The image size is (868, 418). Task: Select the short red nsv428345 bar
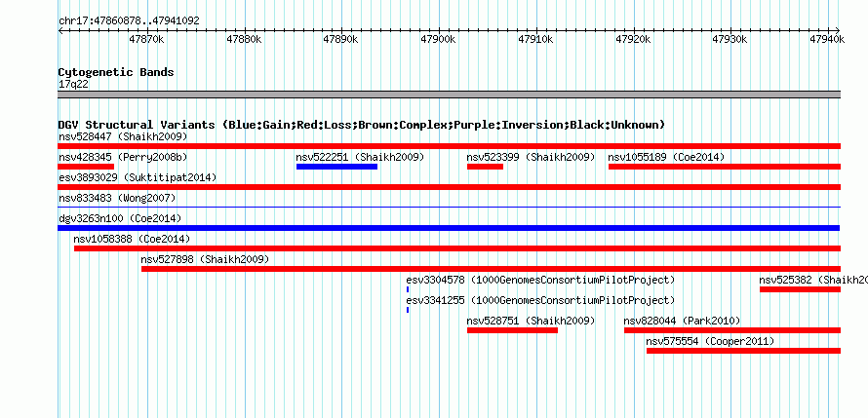coord(86,167)
